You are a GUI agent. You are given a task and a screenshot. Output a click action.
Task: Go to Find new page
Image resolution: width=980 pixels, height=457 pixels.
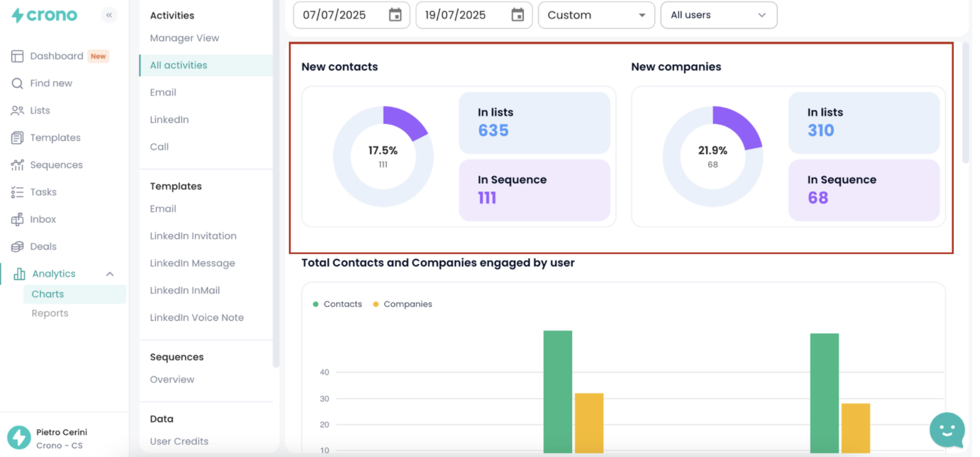point(51,84)
